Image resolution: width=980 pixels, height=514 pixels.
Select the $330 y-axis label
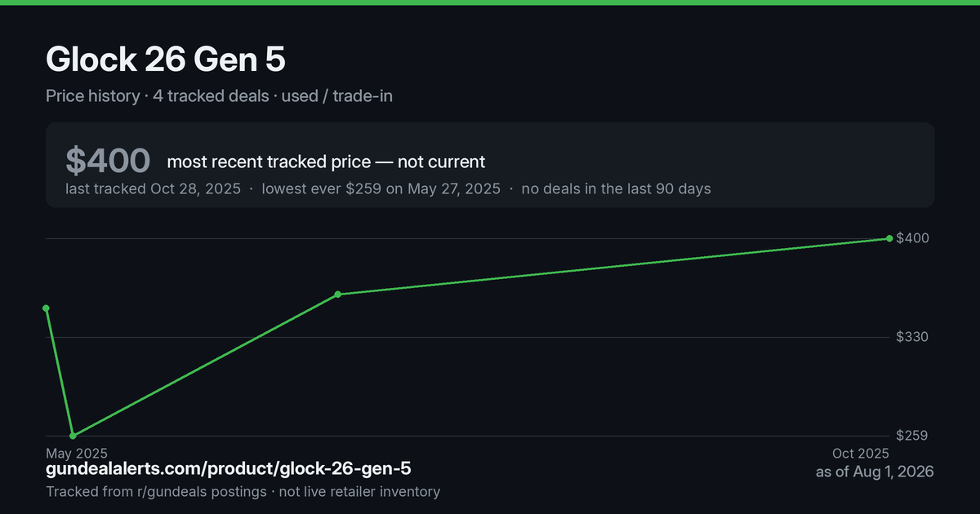[x=913, y=337]
